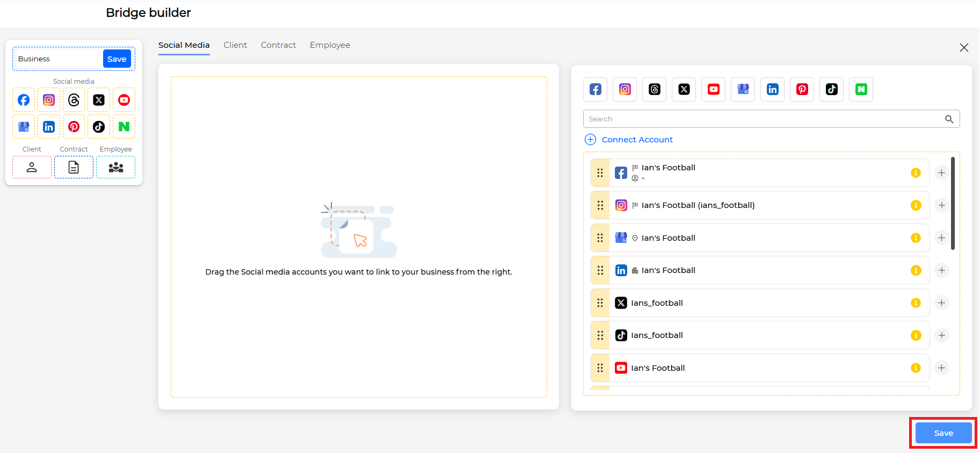Show info for Google Business Ian's Football
The image size is (980, 453).
[x=916, y=238]
